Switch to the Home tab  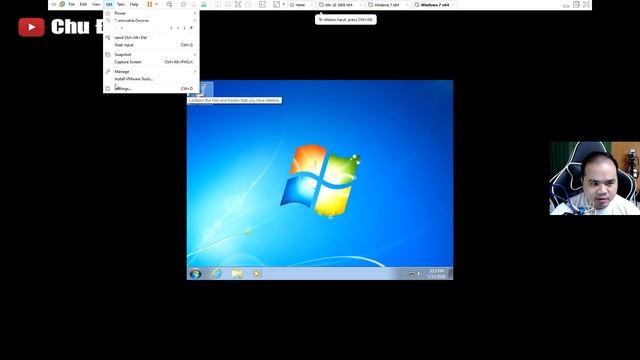[x=300, y=5]
